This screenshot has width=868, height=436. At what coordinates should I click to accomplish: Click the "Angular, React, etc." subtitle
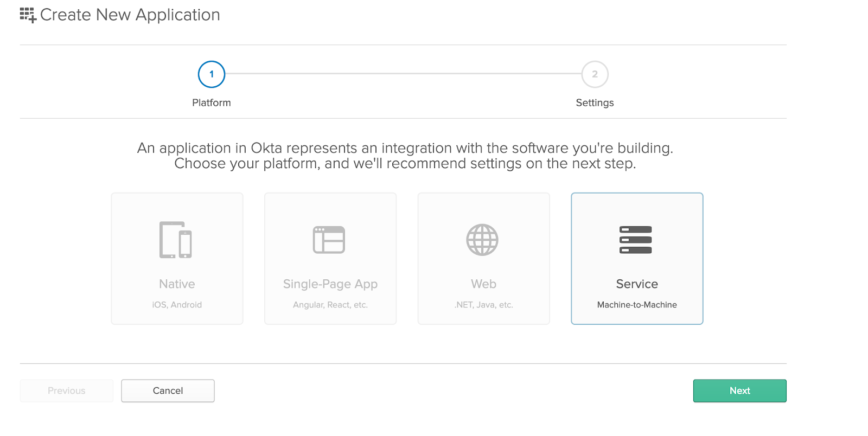pyautogui.click(x=330, y=305)
